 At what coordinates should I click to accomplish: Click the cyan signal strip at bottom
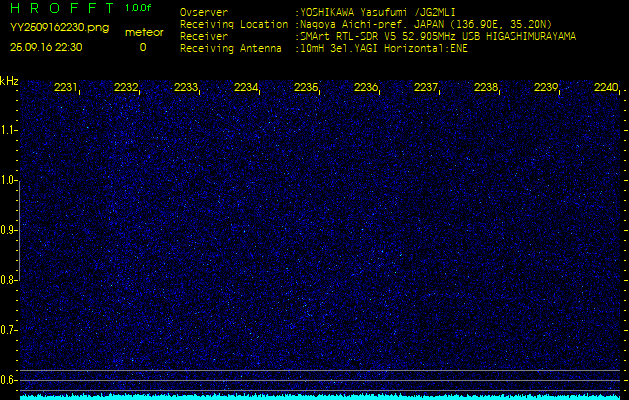click(320, 396)
